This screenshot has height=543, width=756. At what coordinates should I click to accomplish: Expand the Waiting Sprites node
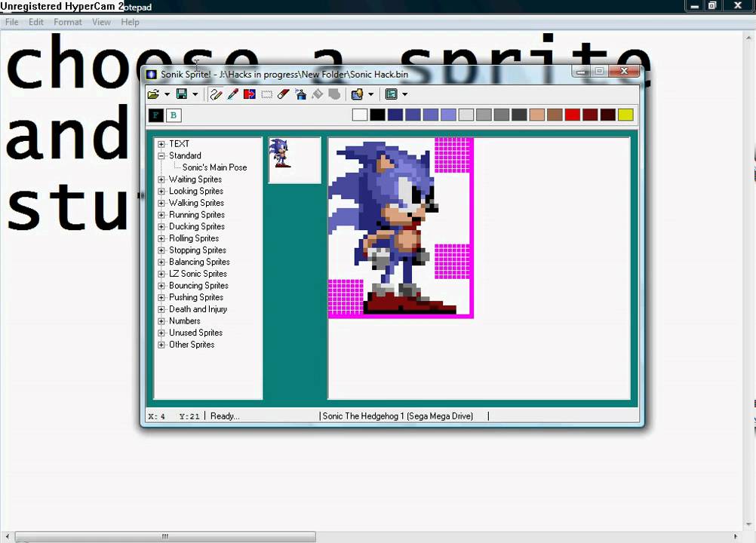tap(161, 179)
